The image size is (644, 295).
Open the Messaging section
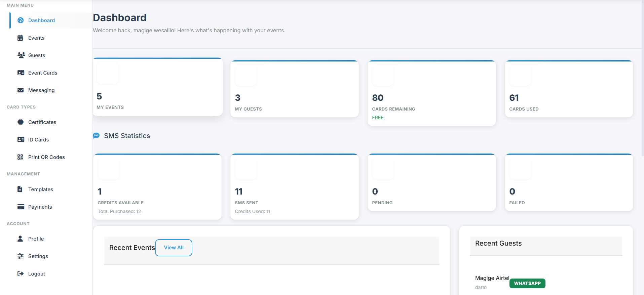[x=51, y=90]
